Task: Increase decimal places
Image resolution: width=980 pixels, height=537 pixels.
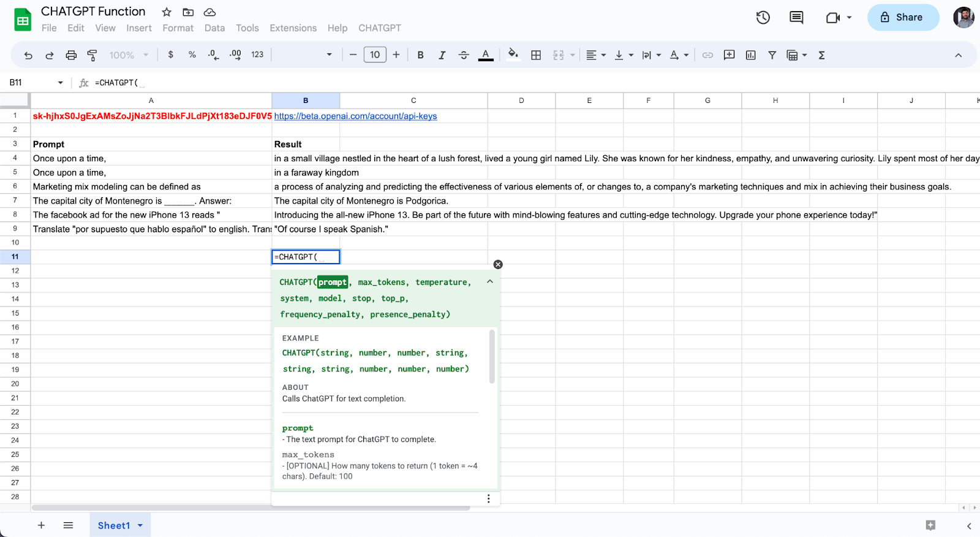Action: point(235,55)
